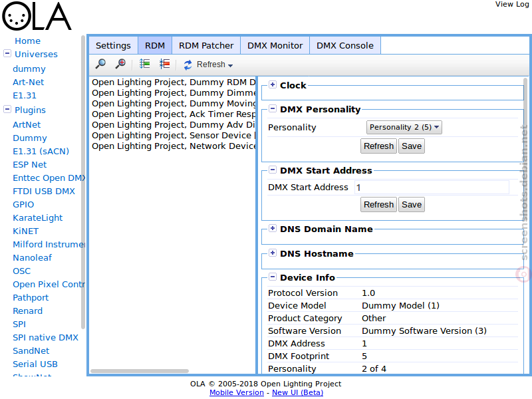
Task: Collapse the Plugins tree node
Action: (x=7, y=109)
